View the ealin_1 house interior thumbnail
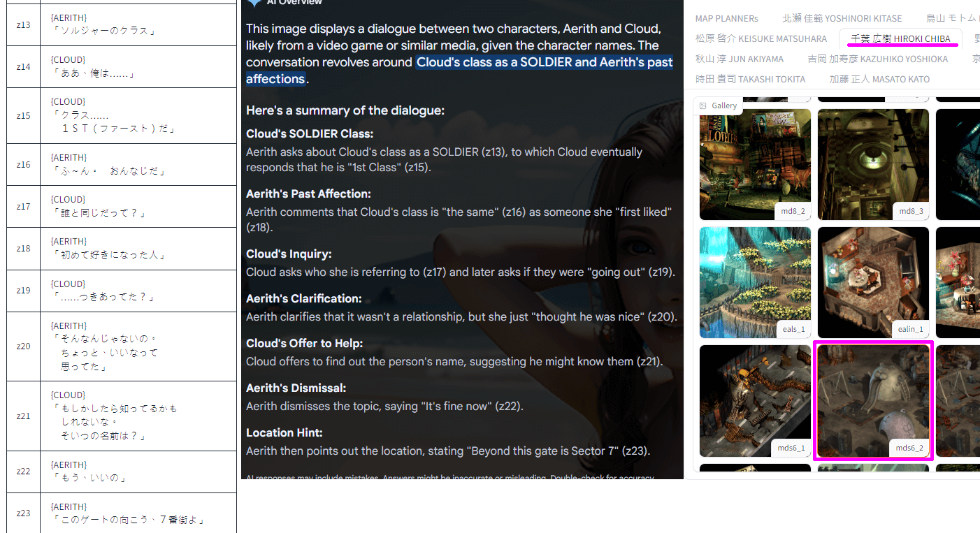 point(873,282)
